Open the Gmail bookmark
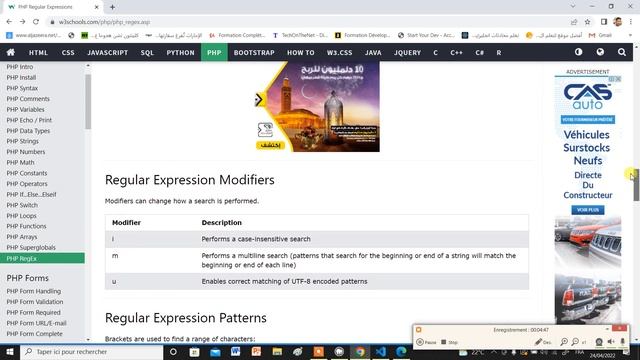The image size is (640, 360). click(x=600, y=36)
